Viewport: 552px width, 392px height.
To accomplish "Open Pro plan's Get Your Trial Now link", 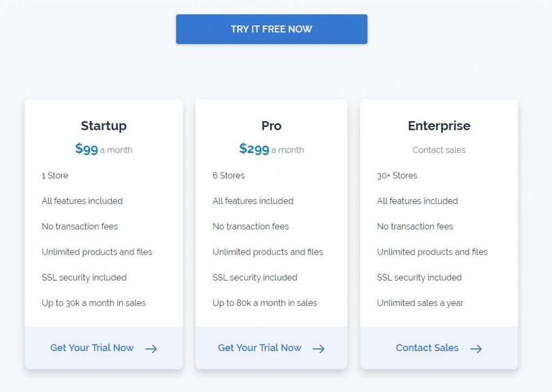I will tap(259, 348).
